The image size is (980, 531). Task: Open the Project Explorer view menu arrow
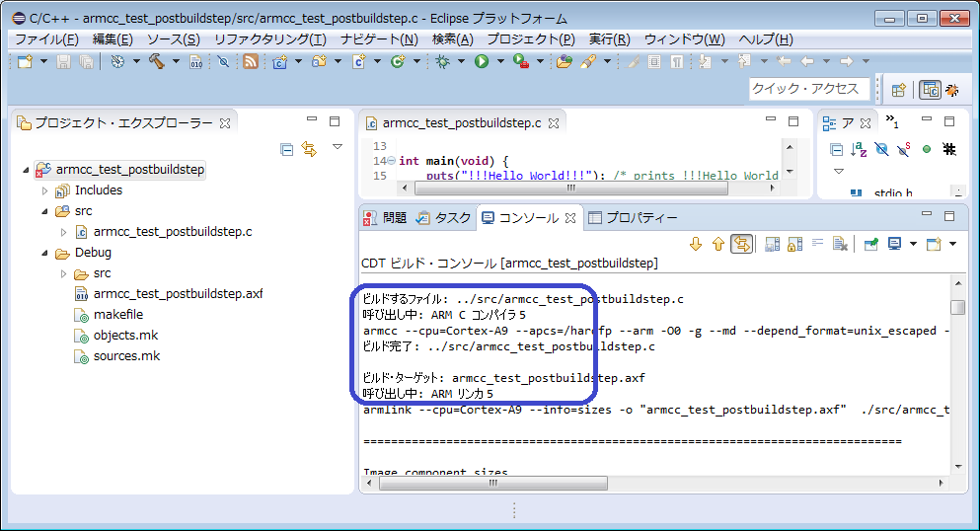coord(338,147)
